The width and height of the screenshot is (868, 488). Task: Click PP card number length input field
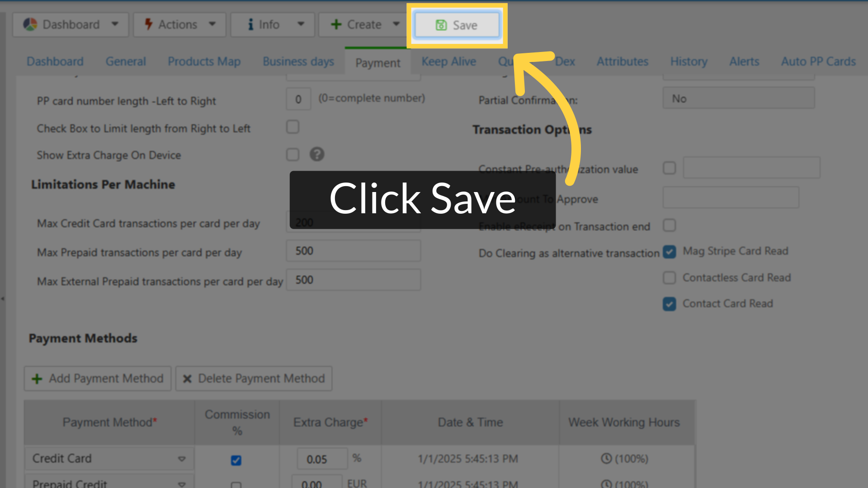(x=298, y=99)
